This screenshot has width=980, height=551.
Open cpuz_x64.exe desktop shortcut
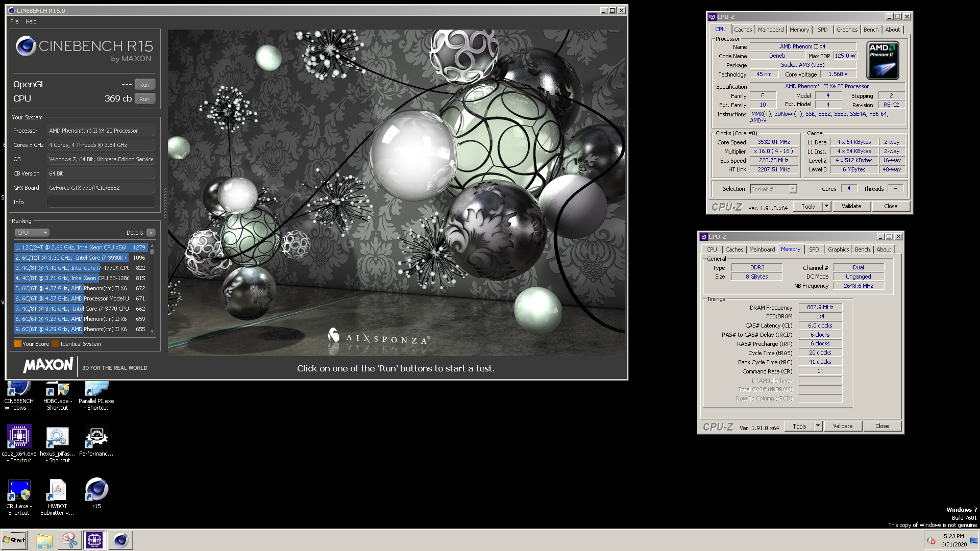(19, 443)
